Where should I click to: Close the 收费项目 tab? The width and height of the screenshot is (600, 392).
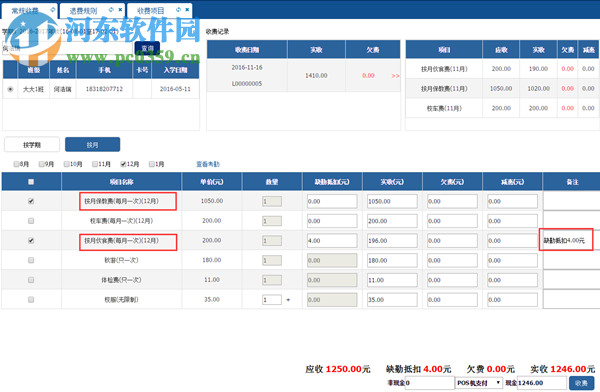click(x=187, y=10)
